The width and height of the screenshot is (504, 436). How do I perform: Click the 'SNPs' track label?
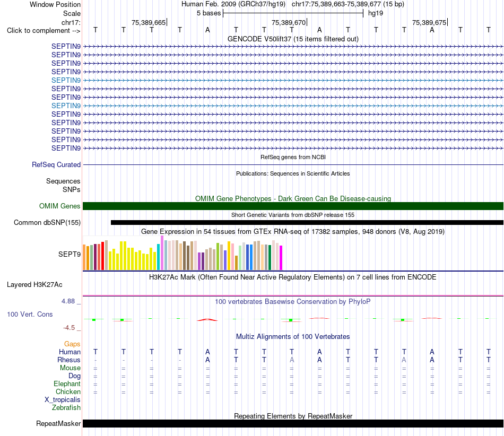(72, 189)
